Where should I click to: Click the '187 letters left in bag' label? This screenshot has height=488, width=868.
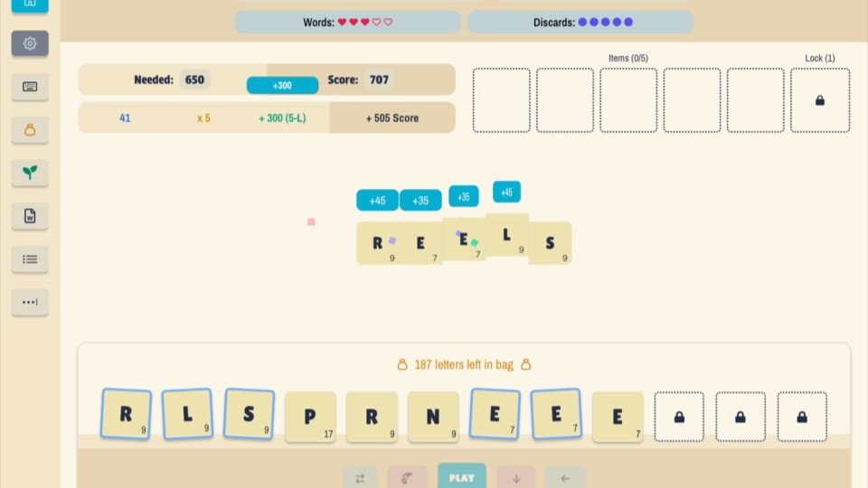[x=464, y=365]
